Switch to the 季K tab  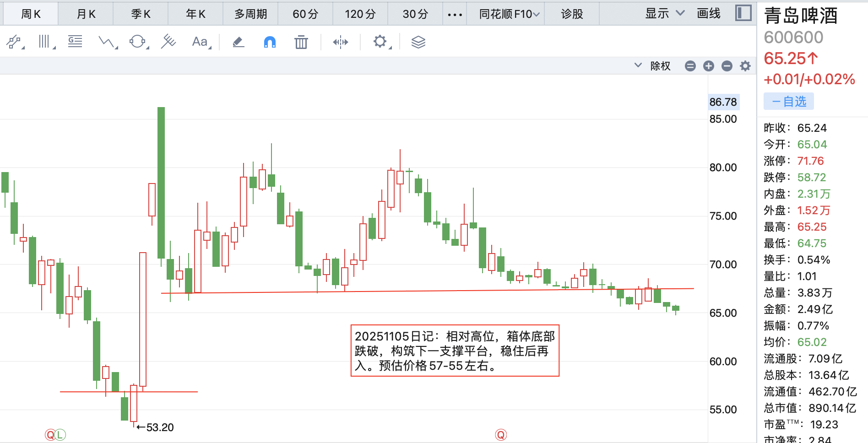tap(141, 14)
